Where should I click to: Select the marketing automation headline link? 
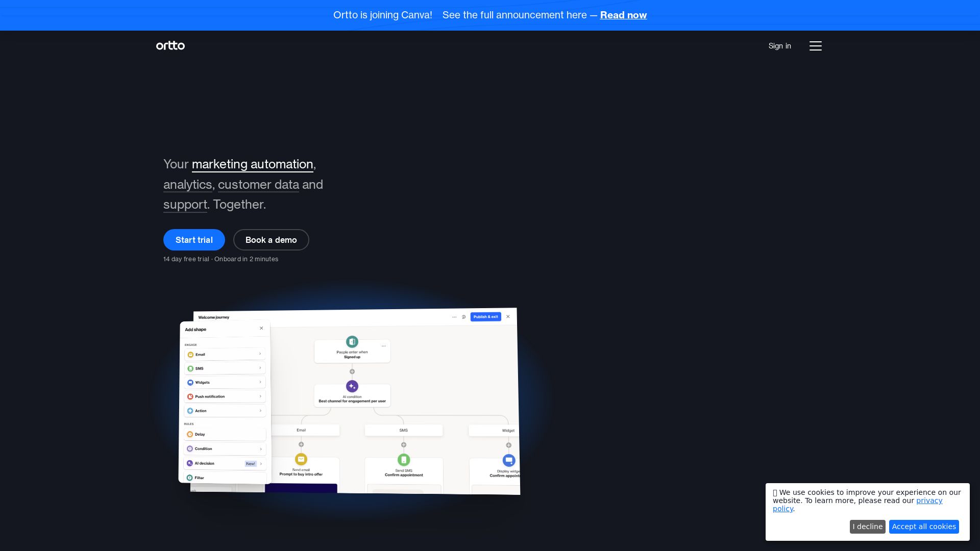tap(253, 164)
